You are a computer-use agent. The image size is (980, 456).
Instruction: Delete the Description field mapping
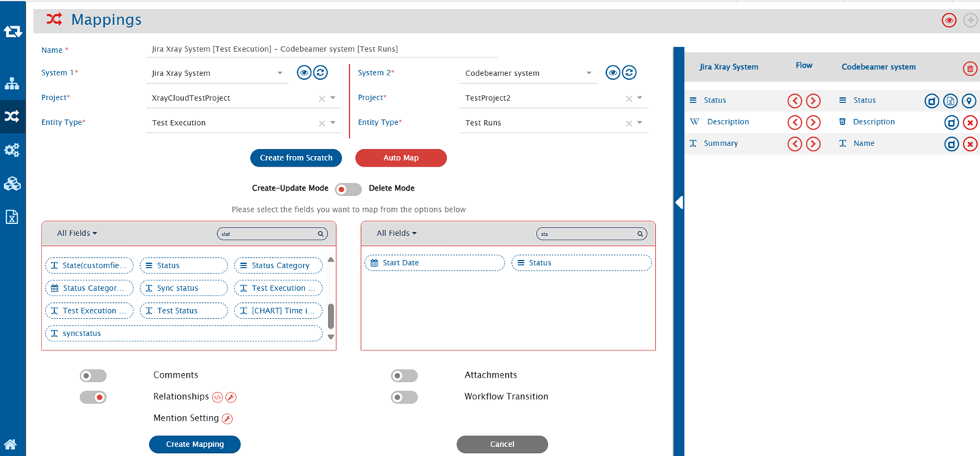[970, 122]
